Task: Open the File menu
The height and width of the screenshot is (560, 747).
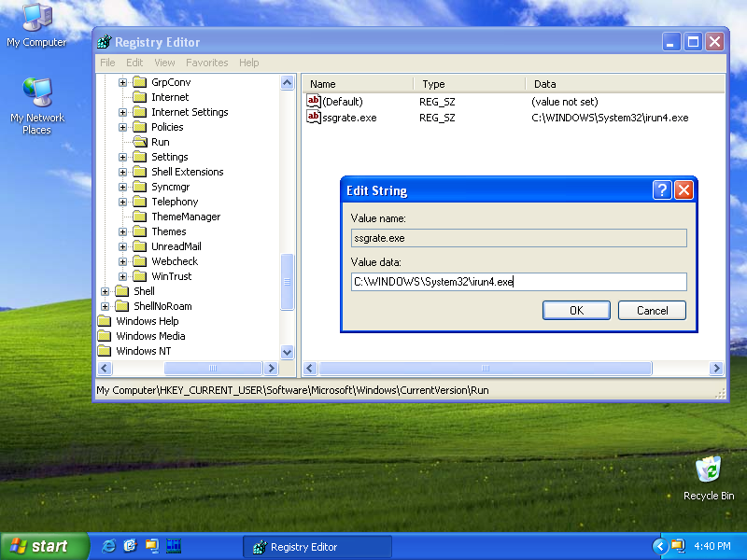Action: (107, 63)
